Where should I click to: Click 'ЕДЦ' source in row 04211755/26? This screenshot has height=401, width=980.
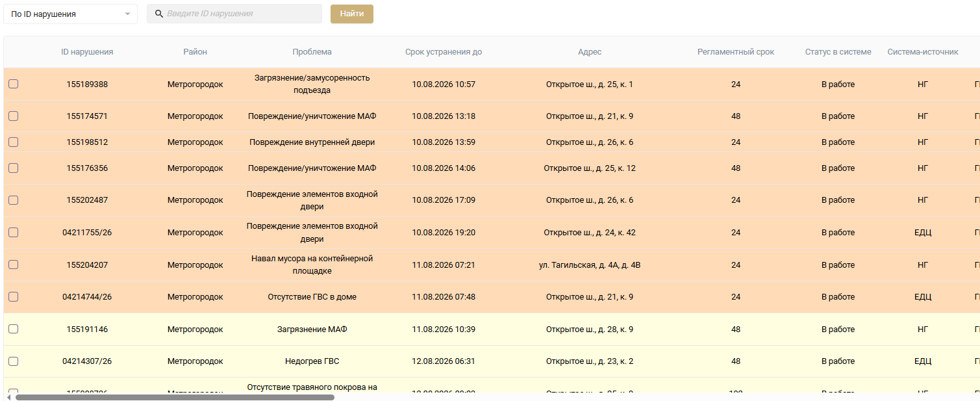923,233
